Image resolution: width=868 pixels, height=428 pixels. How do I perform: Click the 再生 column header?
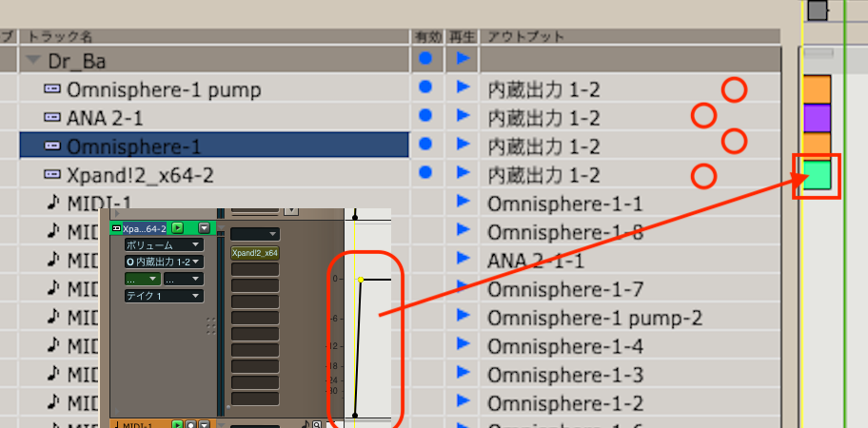click(x=462, y=37)
